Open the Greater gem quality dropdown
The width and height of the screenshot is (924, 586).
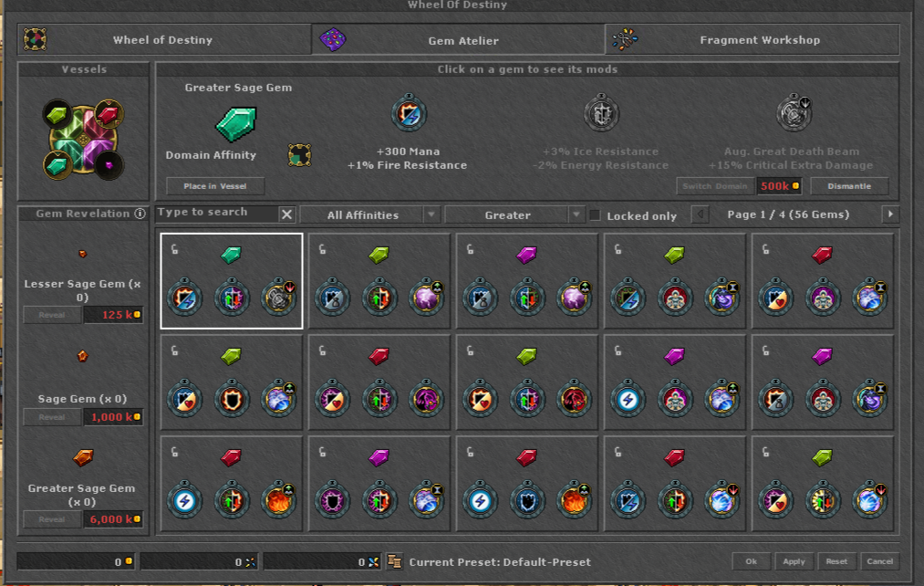click(514, 215)
